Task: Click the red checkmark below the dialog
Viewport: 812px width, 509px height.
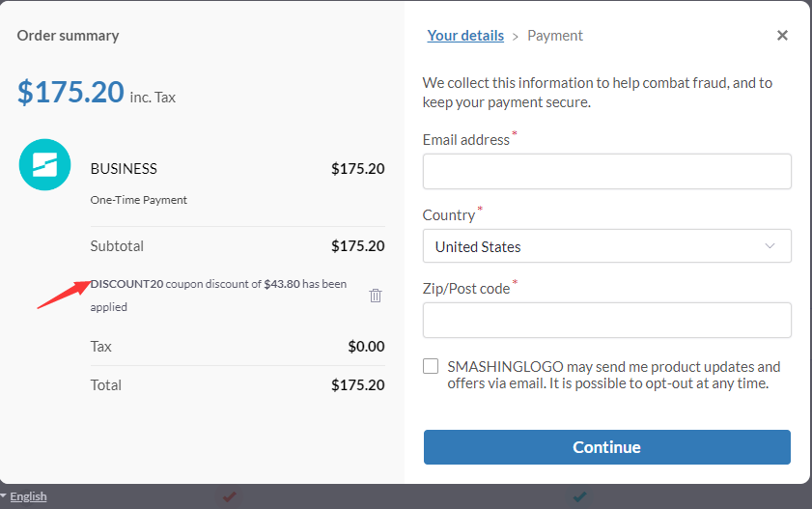Action: (x=229, y=496)
